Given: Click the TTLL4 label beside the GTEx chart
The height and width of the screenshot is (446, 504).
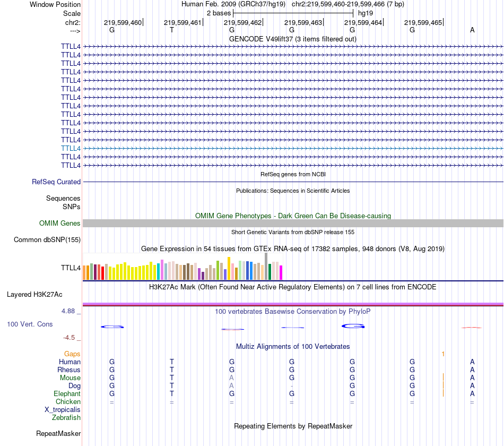Looking at the screenshot, I should 71,268.
